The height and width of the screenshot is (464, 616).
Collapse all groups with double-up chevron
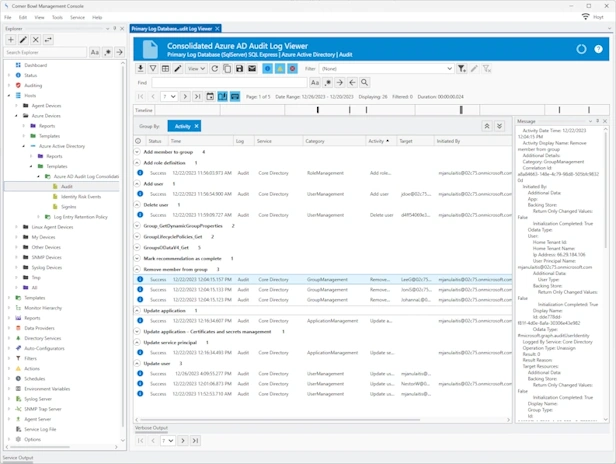pos(487,126)
